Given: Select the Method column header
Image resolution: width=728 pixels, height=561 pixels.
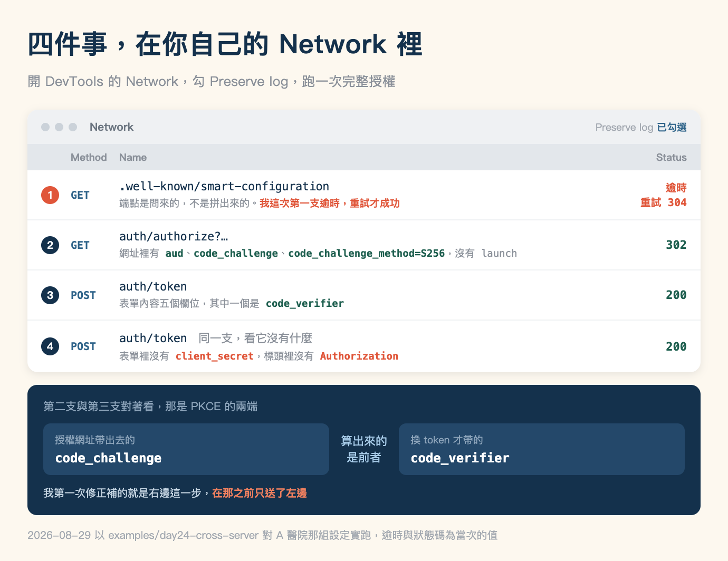Looking at the screenshot, I should point(89,157).
